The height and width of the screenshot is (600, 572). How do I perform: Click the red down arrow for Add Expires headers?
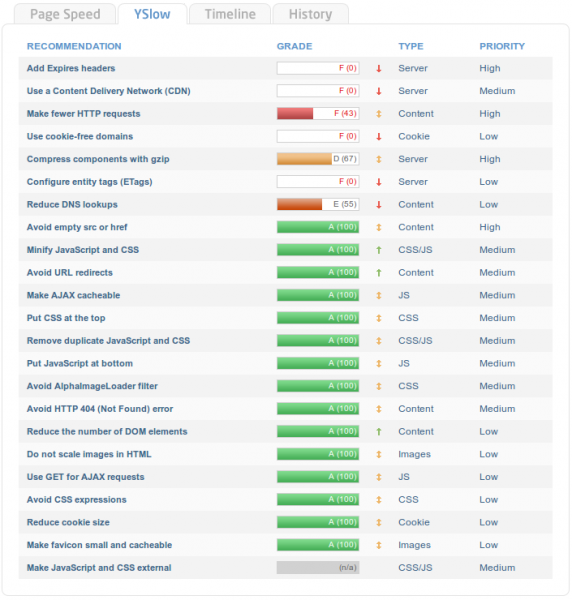pyautogui.click(x=378, y=68)
